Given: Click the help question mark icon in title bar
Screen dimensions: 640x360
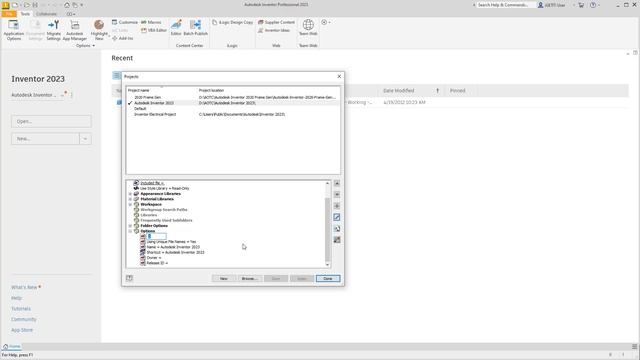Looking at the screenshot, I should point(593,5).
